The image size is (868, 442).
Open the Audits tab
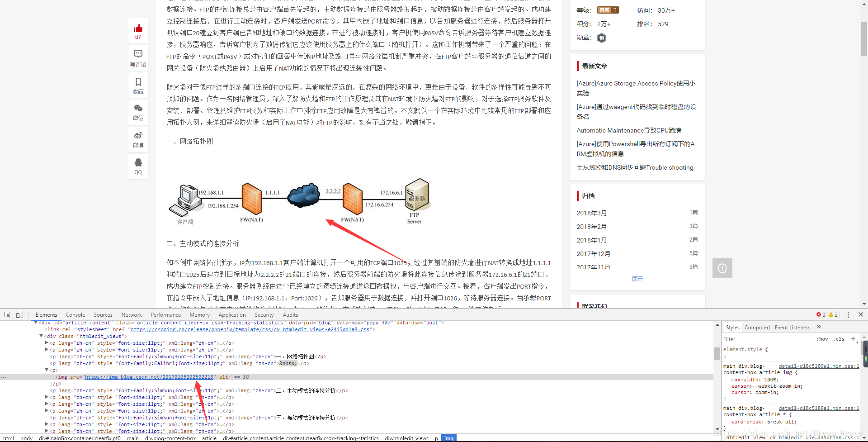(x=290, y=315)
